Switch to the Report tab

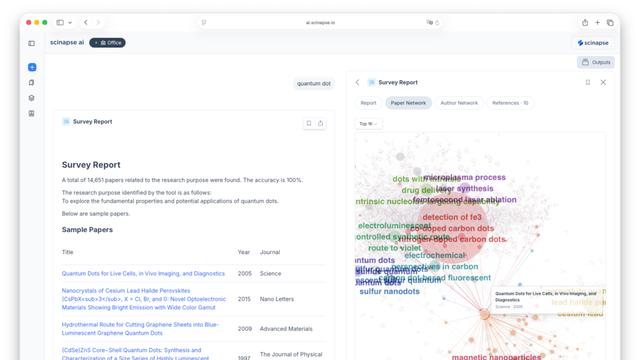368,103
